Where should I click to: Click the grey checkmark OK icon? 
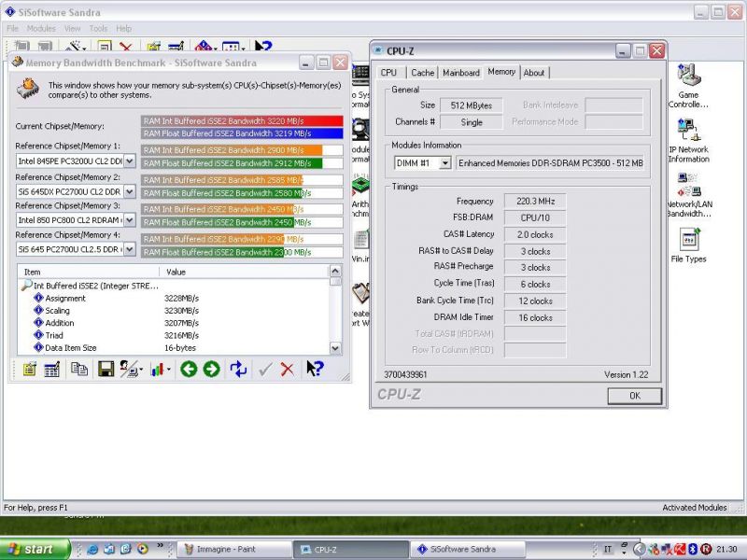(x=265, y=369)
